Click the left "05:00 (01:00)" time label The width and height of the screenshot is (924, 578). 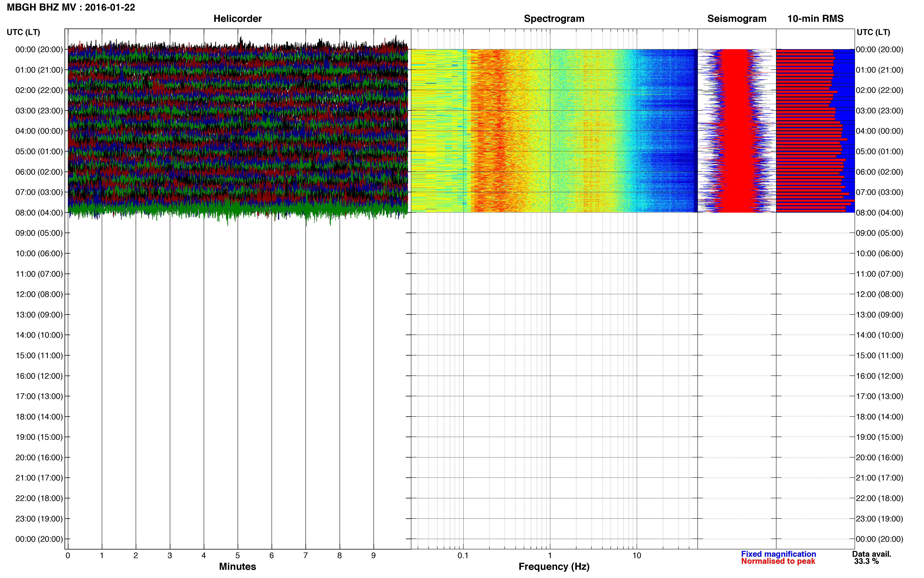[39, 151]
